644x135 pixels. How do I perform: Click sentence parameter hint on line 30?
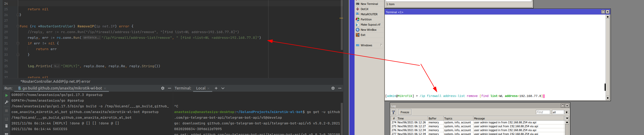coord(91,37)
